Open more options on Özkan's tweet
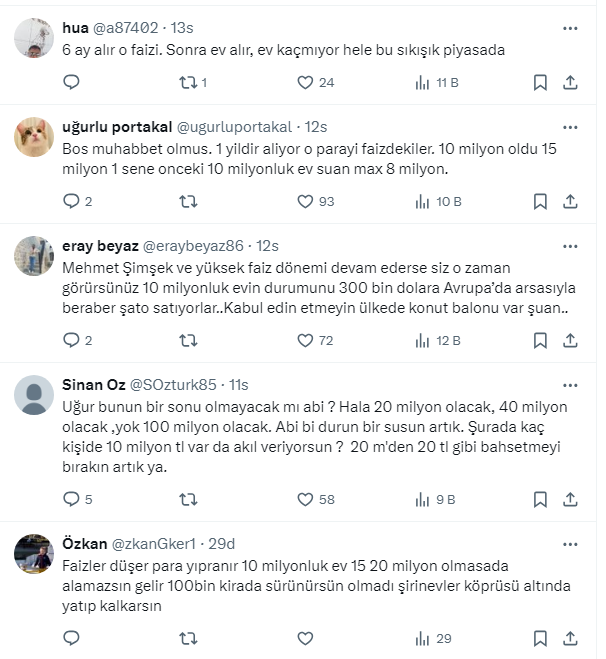 (x=569, y=544)
